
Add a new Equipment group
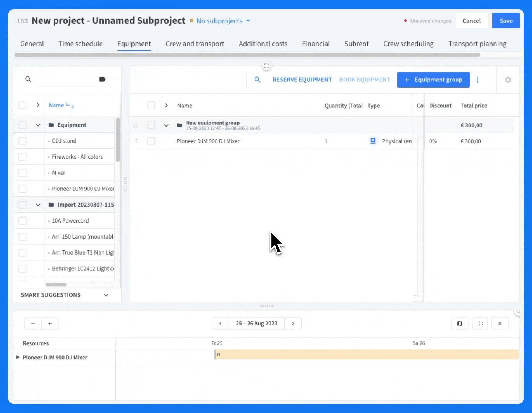pyautogui.click(x=433, y=80)
